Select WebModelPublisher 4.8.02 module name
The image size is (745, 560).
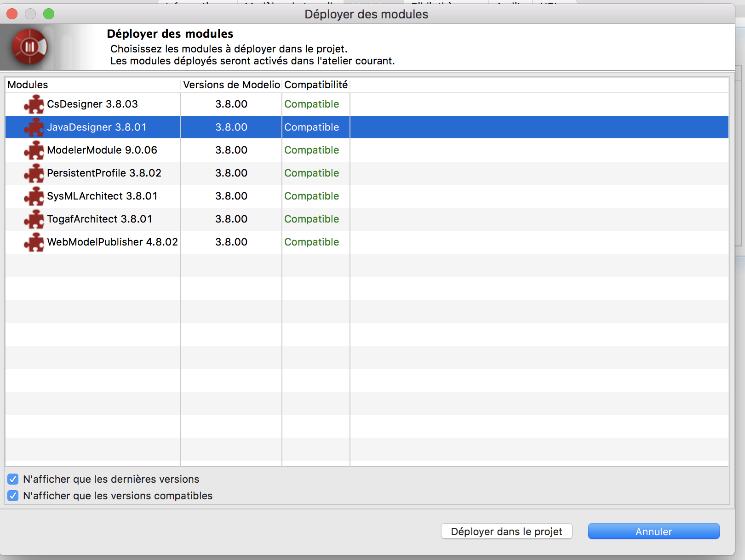(112, 242)
